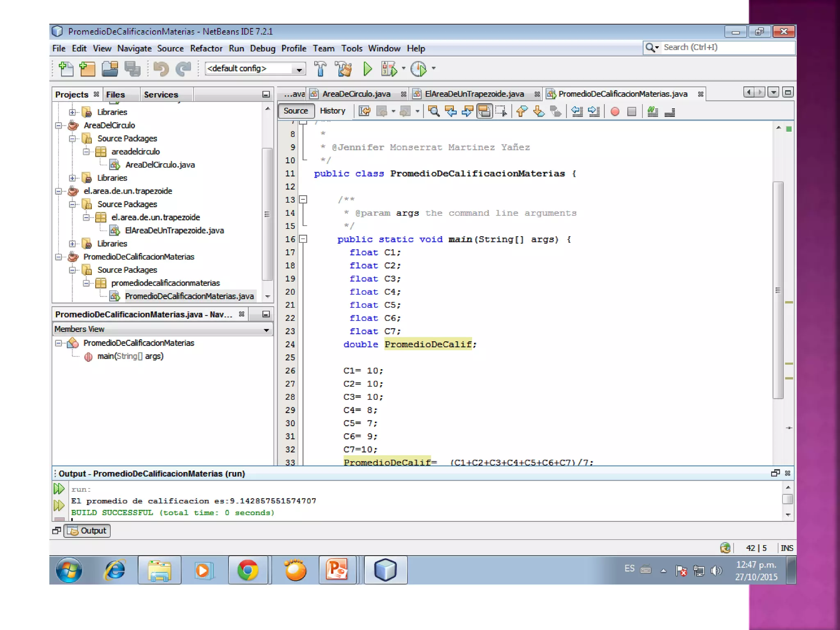Open the default config dropdown
The width and height of the screenshot is (840, 630).
299,69
